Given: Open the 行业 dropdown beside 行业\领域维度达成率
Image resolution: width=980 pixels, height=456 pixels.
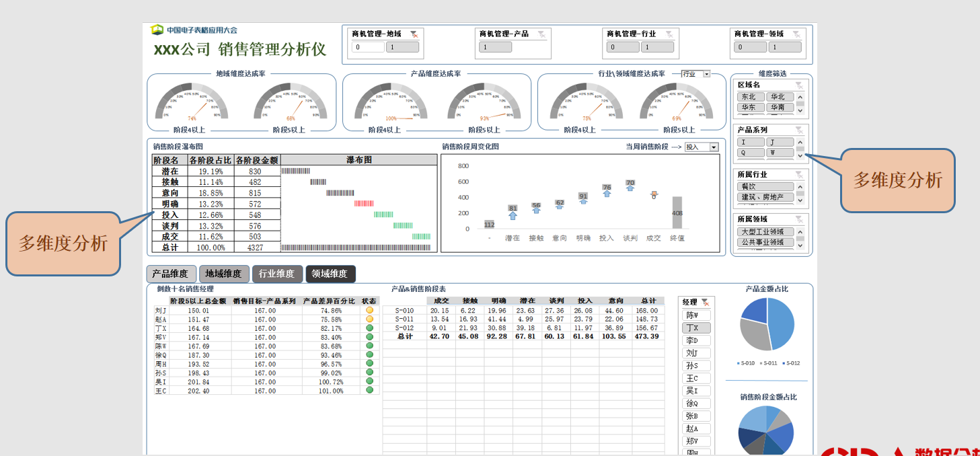Looking at the screenshot, I should point(706,74).
